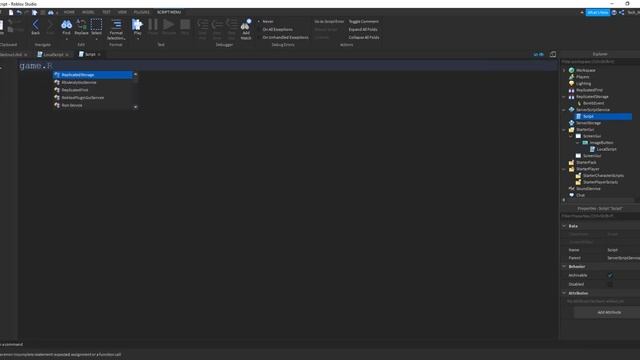This screenshot has width=640, height=360.
Task: Click the Chat icon in Explorer
Action: coord(571,195)
